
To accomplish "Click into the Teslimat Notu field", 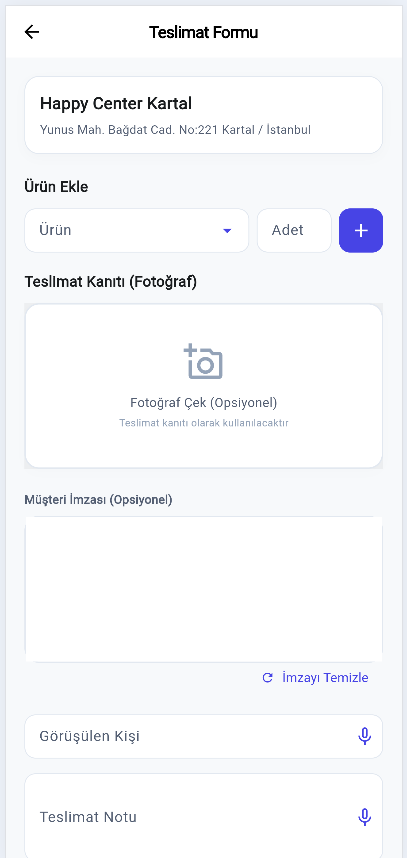I will (x=204, y=816).
